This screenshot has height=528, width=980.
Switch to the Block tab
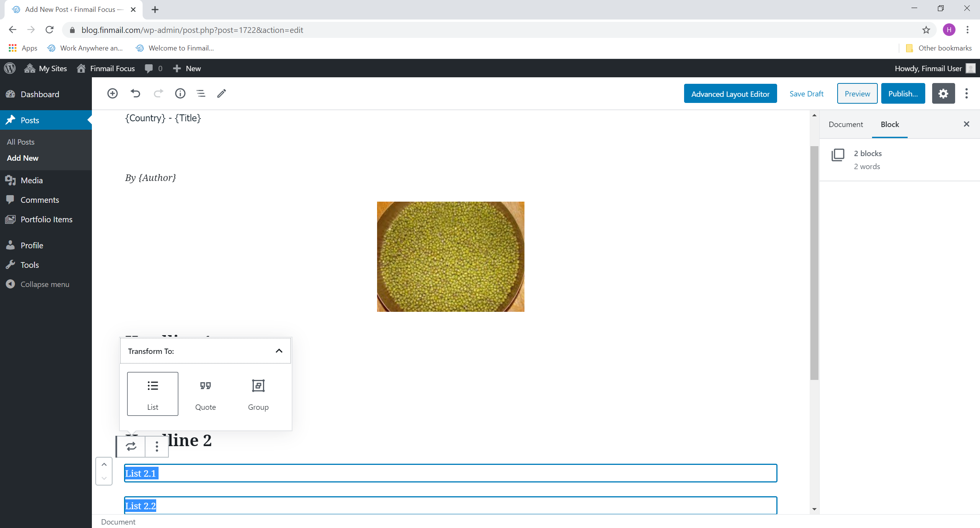click(x=890, y=124)
